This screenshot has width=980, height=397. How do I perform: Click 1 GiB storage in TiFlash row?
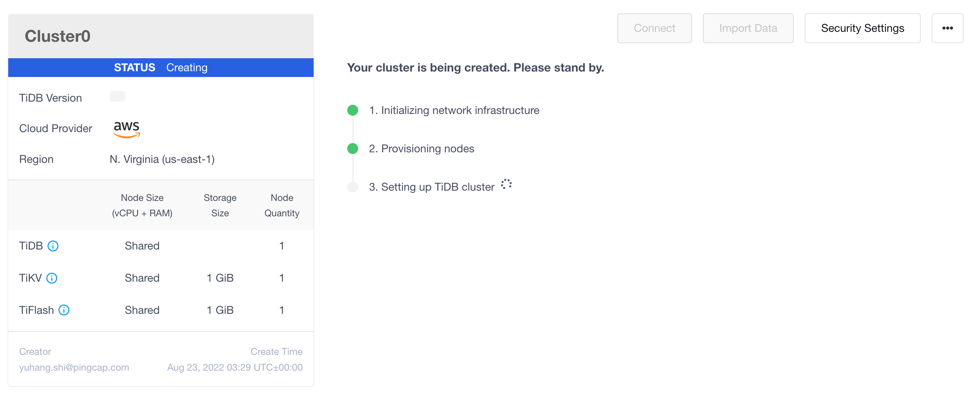pos(220,310)
